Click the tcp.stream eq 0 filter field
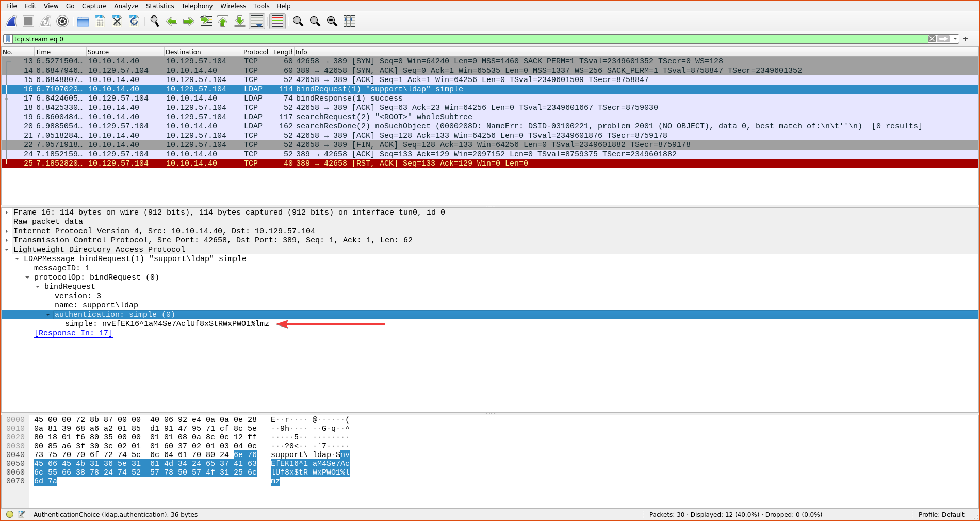Screen dimensions: 980x521 (464, 39)
